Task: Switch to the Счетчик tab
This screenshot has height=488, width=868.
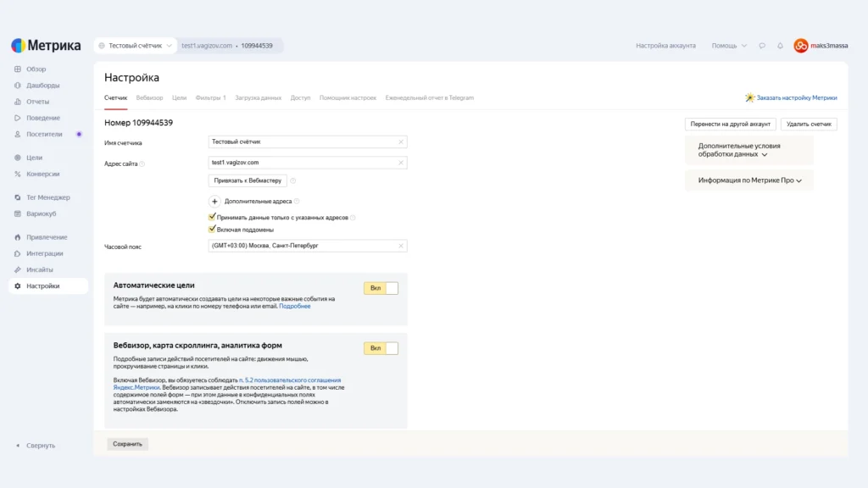Action: [115, 98]
